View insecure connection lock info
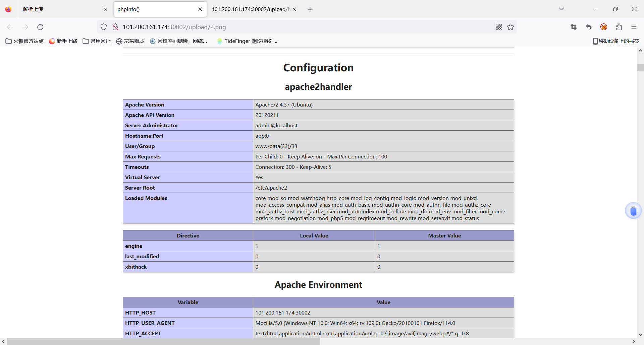This screenshot has height=345, width=644. pos(115,27)
